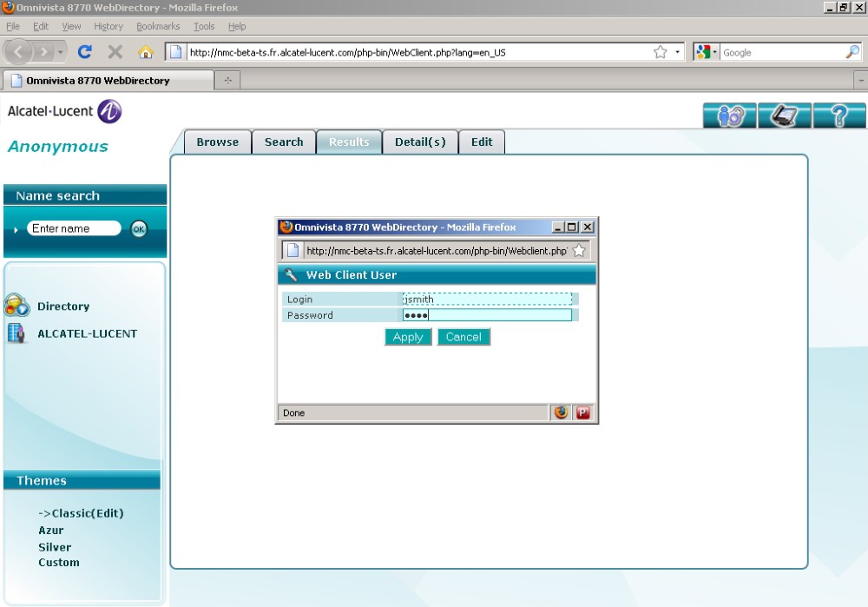Click the Anonymous user label
The image size is (868, 607).
coord(58,146)
